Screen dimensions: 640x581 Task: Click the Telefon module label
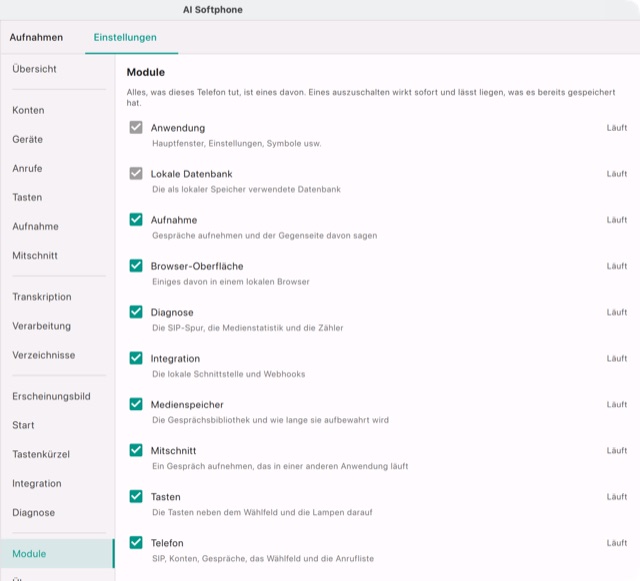(167, 543)
